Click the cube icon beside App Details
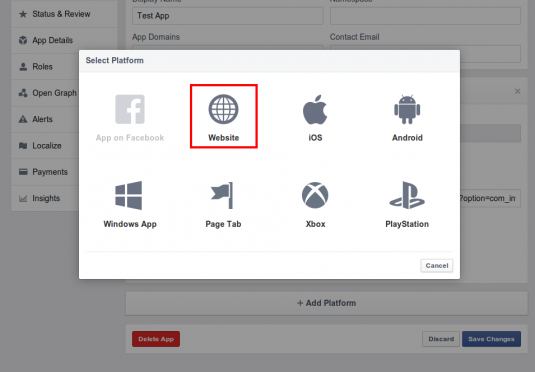 (23, 40)
